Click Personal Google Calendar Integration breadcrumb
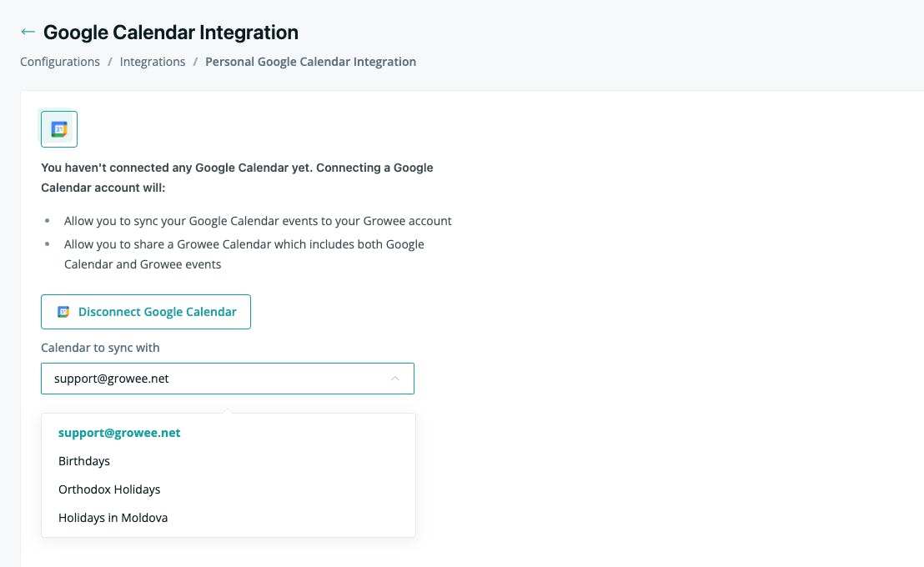Viewport: 924px width, 567px height. tap(310, 62)
